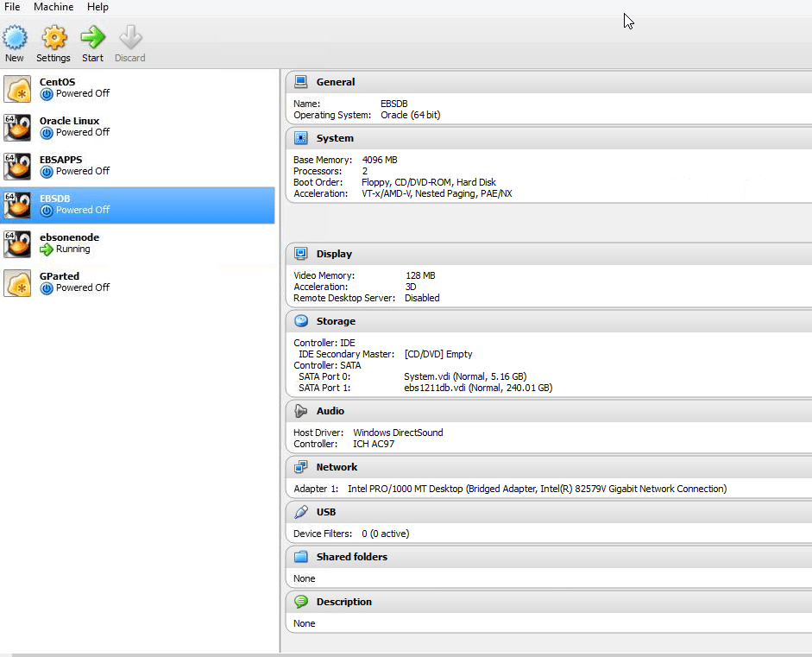
Task: Click the General section monitor icon
Action: pos(301,81)
